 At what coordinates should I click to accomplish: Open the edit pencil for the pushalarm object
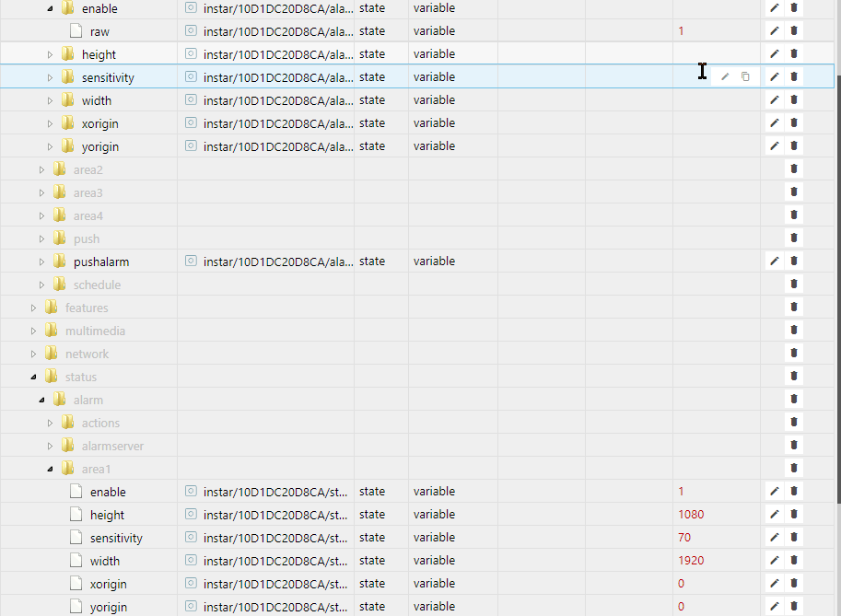click(x=775, y=262)
